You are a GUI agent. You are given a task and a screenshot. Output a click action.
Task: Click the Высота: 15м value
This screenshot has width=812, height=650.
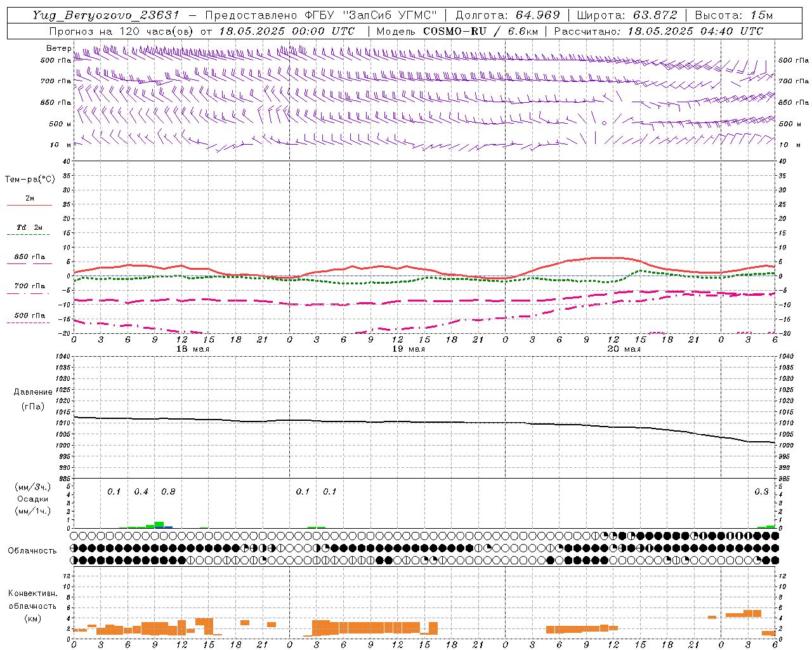click(x=734, y=15)
